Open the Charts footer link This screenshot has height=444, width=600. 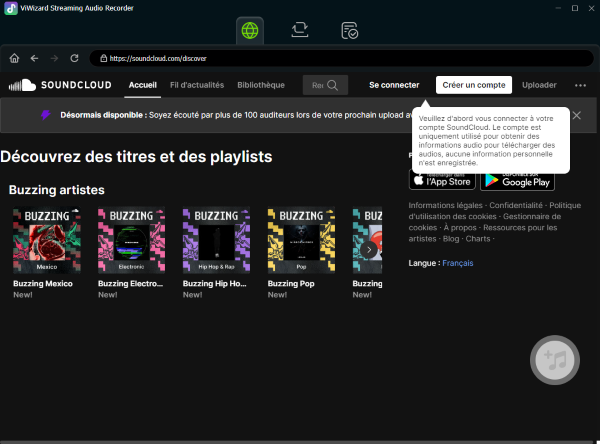click(478, 238)
